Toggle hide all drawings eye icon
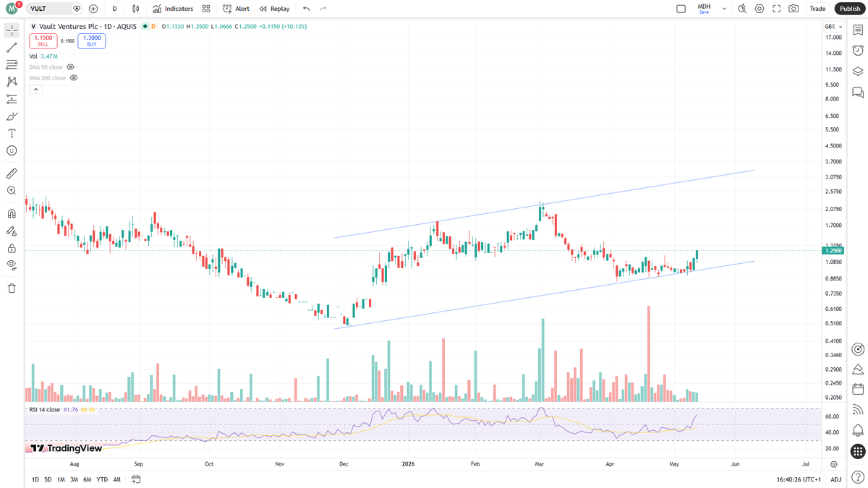The image size is (868, 488). 12,265
